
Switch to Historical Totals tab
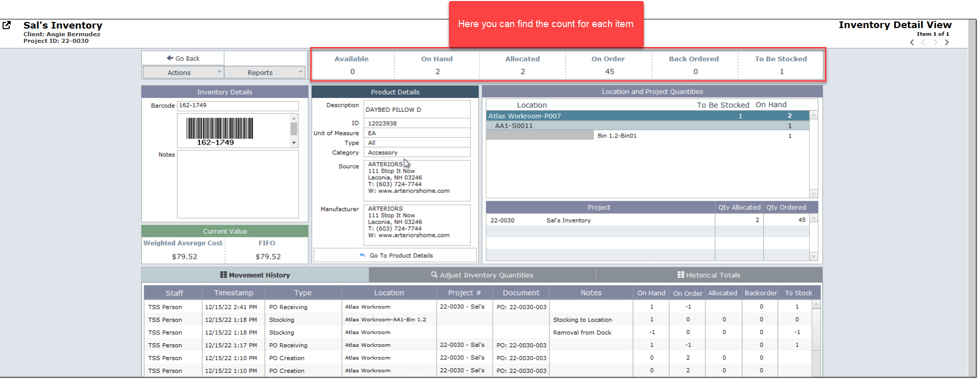709,275
